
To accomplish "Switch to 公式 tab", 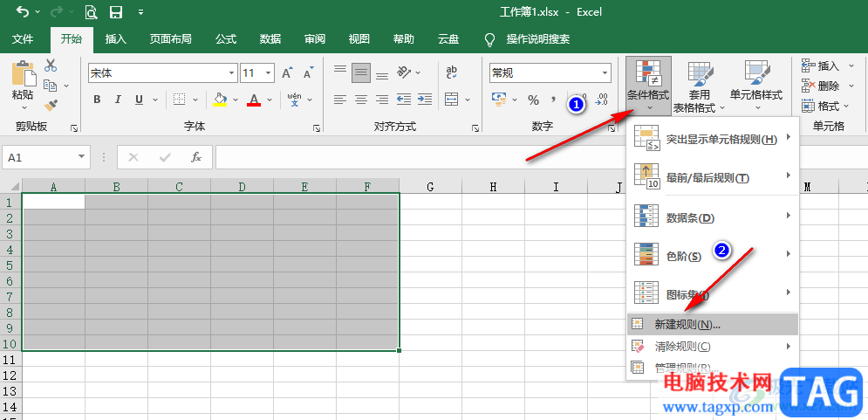I will tap(226, 39).
